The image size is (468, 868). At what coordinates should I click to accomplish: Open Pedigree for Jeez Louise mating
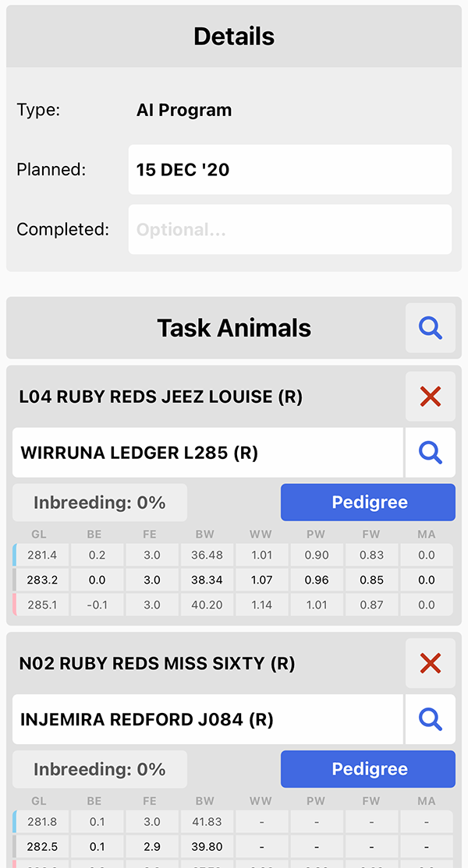click(368, 503)
